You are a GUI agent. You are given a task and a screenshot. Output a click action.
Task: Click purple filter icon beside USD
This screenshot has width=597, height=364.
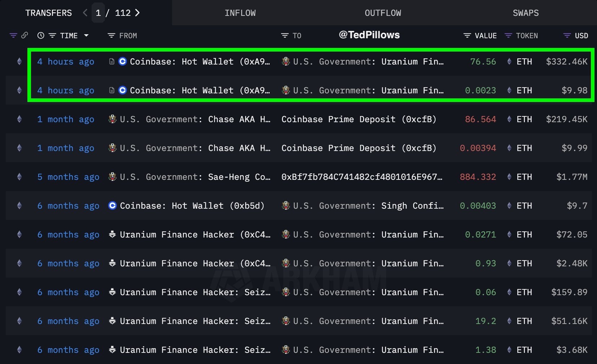[567, 35]
